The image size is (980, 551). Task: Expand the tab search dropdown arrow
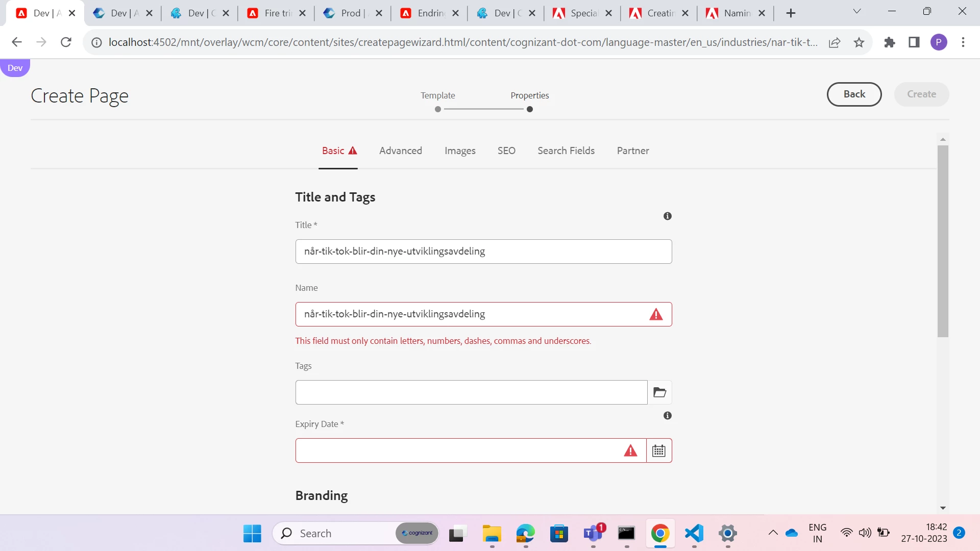pos(857,12)
